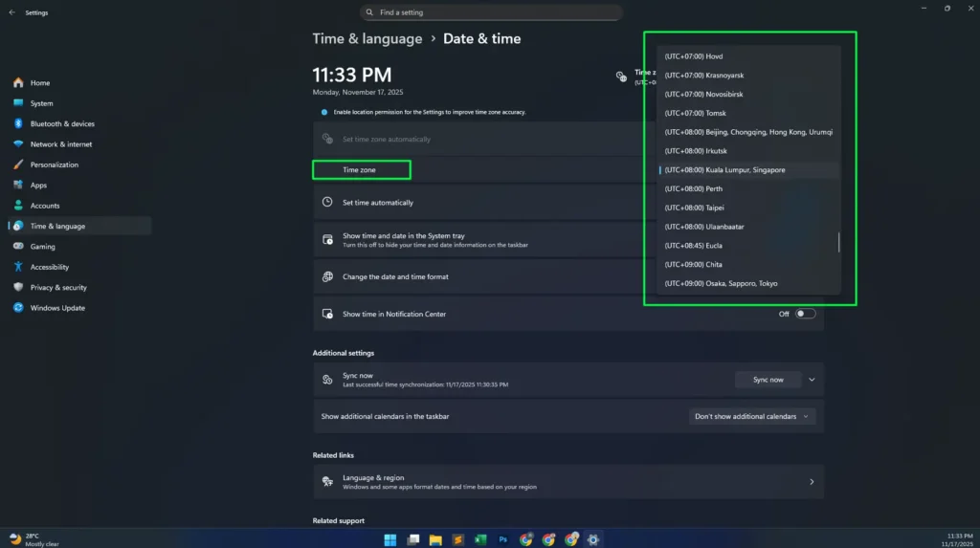Open the weather widget showing 28°C

(x=34, y=540)
